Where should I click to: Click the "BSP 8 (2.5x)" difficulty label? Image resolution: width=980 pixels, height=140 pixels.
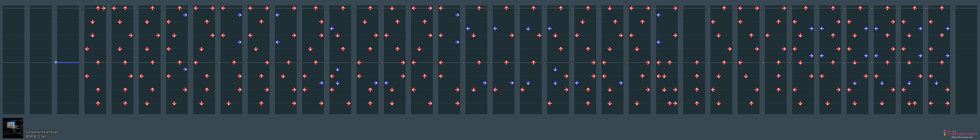(36, 136)
